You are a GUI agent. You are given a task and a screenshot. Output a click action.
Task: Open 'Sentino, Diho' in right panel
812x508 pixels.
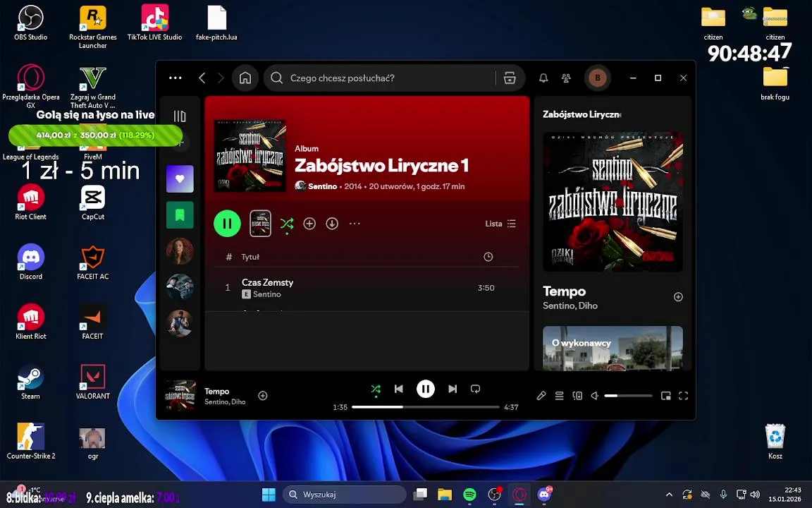point(570,306)
